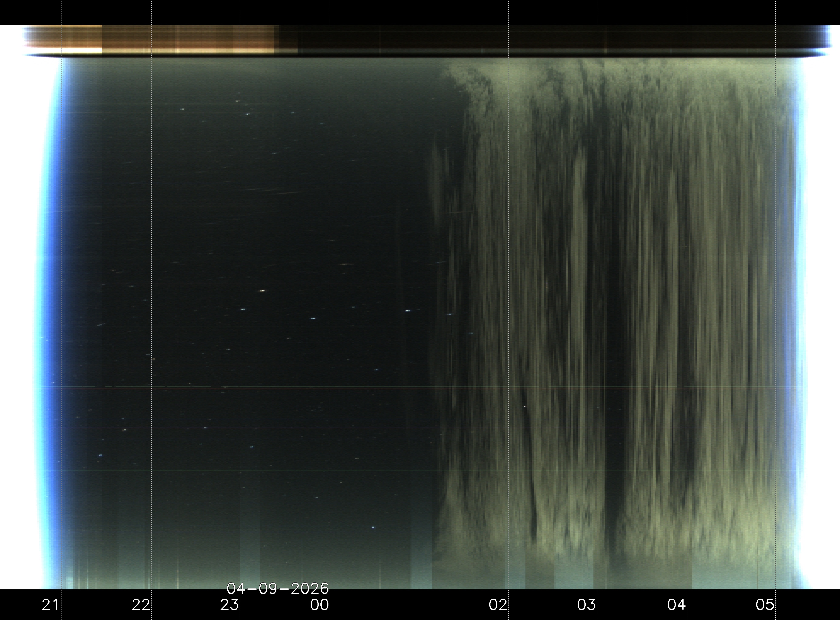
Task: Click the bright white star dot near bottom center
Action: pyautogui.click(x=373, y=527)
